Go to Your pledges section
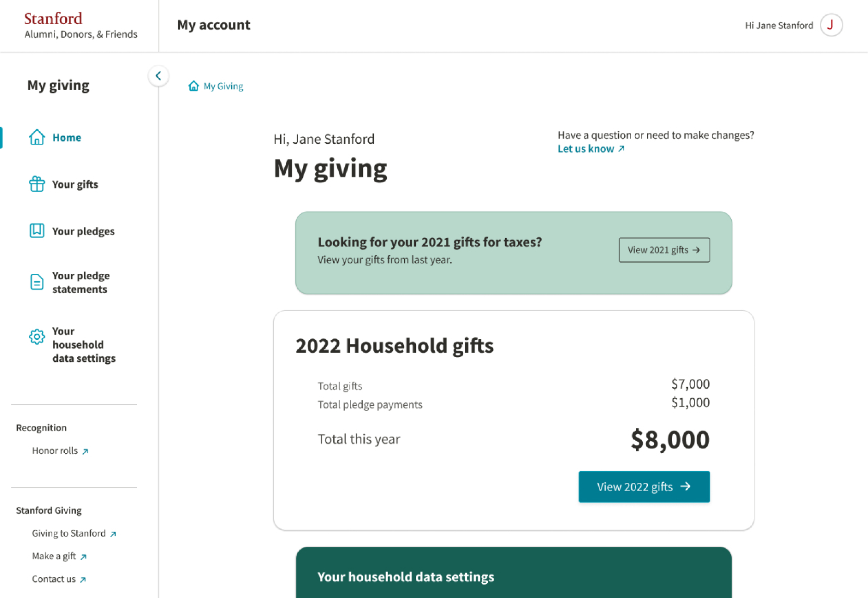This screenshot has width=868, height=598. [x=83, y=231]
